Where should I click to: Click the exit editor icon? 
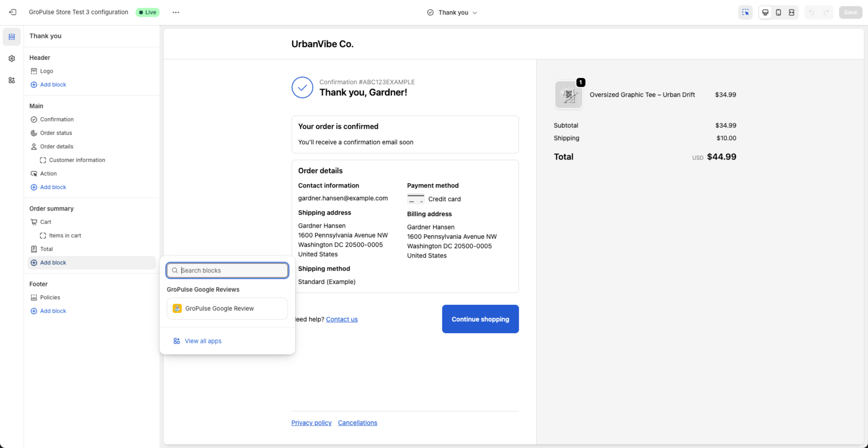[13, 12]
